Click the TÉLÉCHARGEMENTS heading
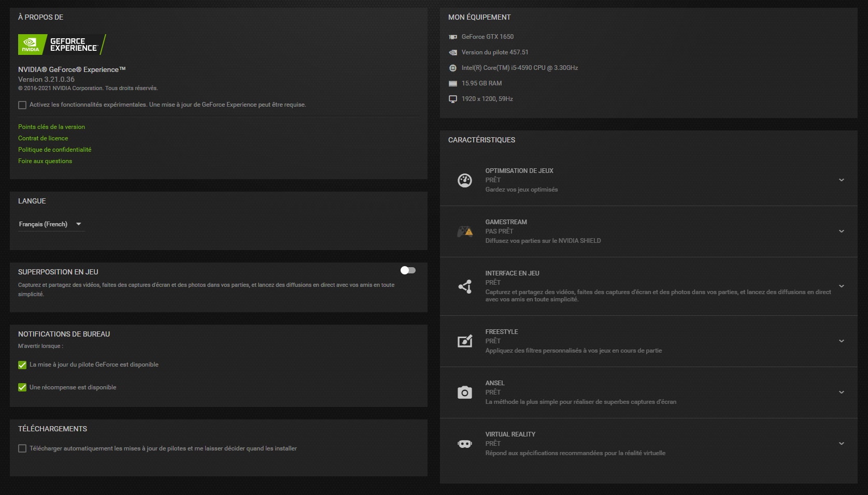The height and width of the screenshot is (495, 868). [52, 429]
